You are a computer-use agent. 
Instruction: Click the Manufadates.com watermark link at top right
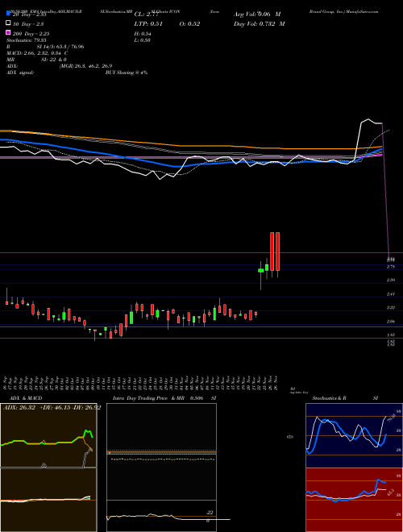[361, 11]
